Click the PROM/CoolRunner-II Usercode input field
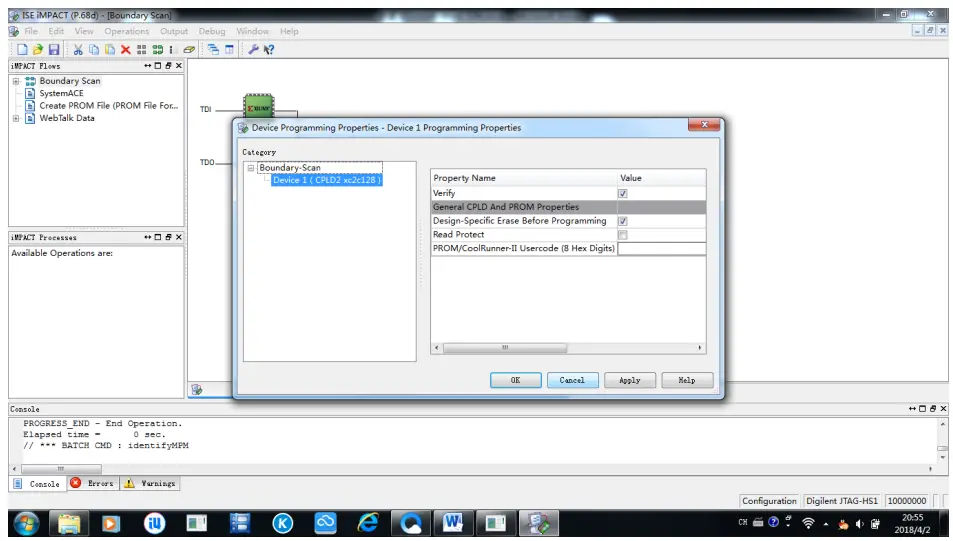Screen dimensions: 953x541 coord(661,249)
